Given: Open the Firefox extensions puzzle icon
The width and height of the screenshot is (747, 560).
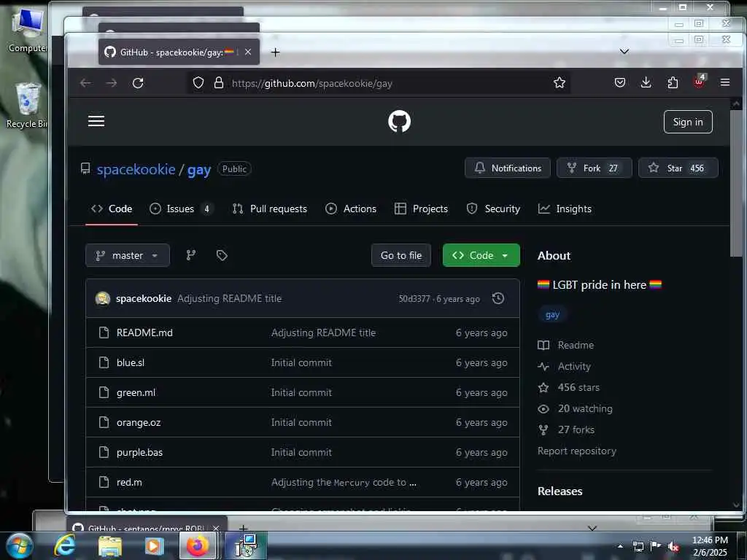Looking at the screenshot, I should (x=673, y=83).
